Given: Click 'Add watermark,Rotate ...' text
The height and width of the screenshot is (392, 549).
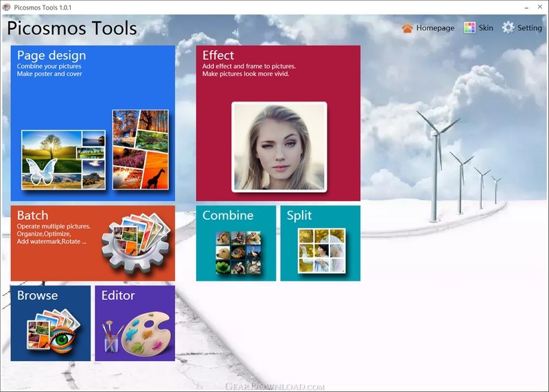Looking at the screenshot, I should click(51, 242).
